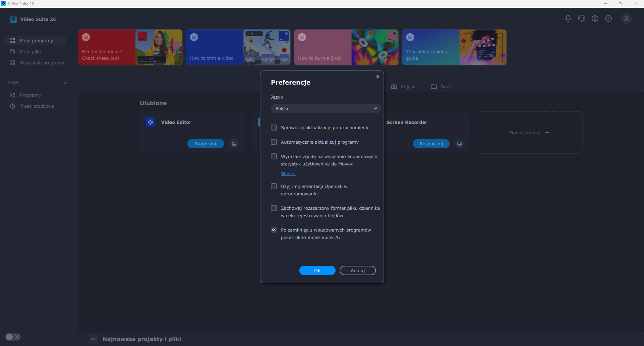Click the Preferencje dialog title
The height and width of the screenshot is (346, 644).
[291, 83]
